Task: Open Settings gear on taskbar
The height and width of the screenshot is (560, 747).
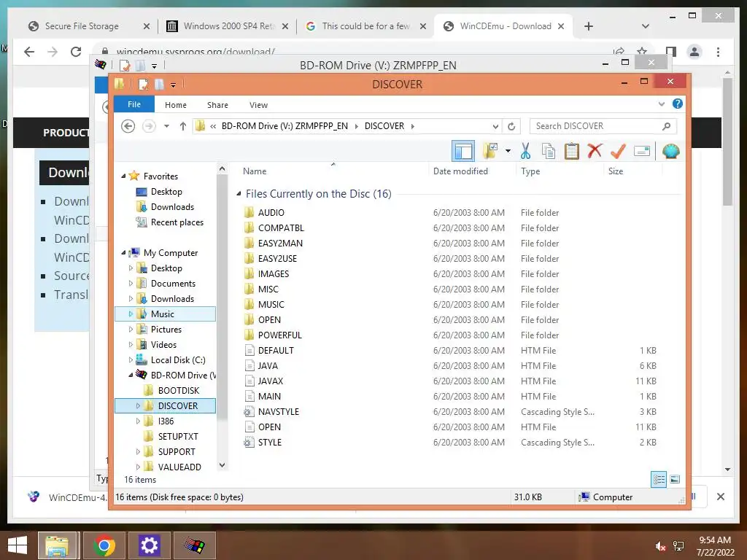Action: [149, 545]
